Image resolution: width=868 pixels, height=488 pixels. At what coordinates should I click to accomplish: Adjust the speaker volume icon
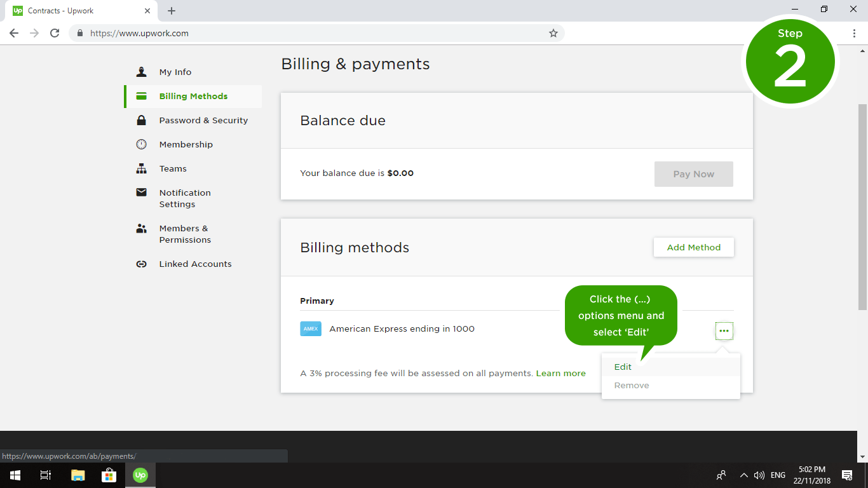pos(760,475)
